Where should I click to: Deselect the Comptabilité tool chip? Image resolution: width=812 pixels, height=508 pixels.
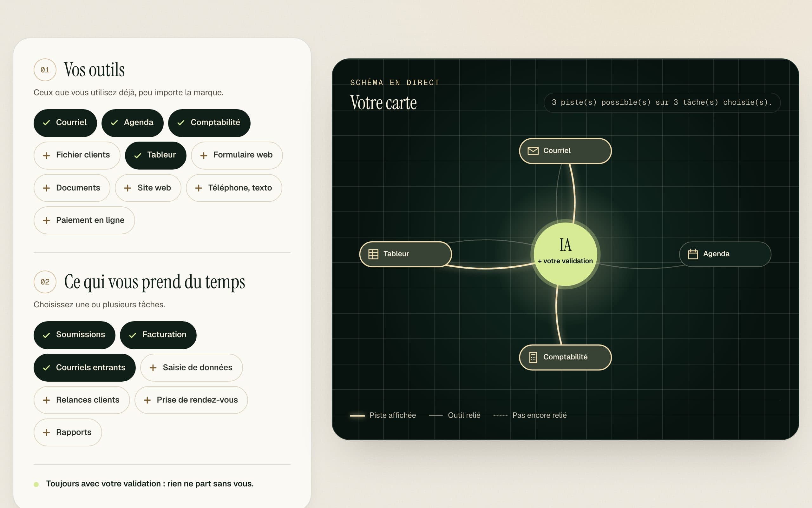coord(209,123)
